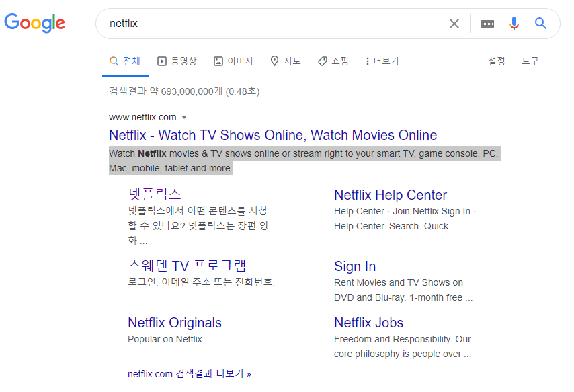Open the 쇼핑 tab
The image size is (574, 392).
[x=333, y=61]
